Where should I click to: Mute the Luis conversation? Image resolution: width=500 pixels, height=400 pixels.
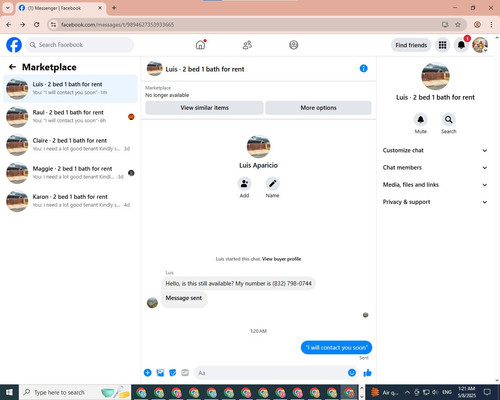click(421, 120)
